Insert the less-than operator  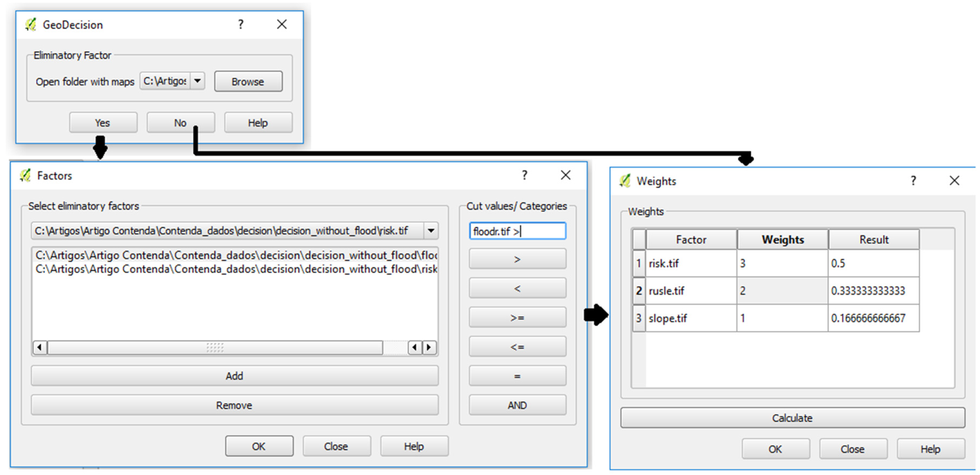pyautogui.click(x=517, y=288)
